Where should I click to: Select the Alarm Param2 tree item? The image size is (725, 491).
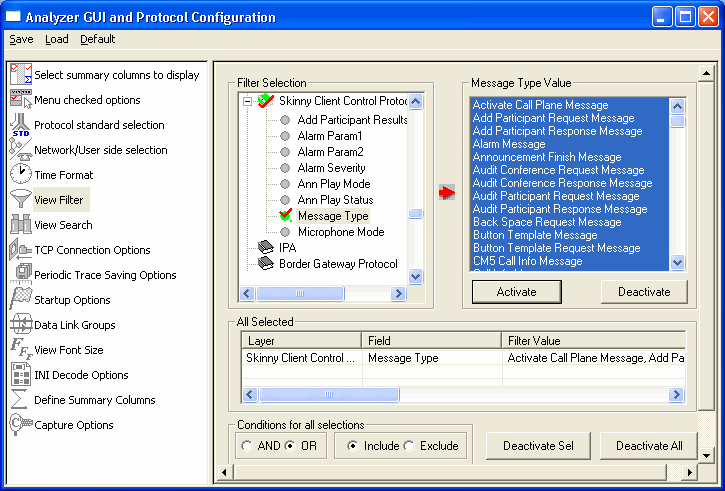[x=330, y=152]
